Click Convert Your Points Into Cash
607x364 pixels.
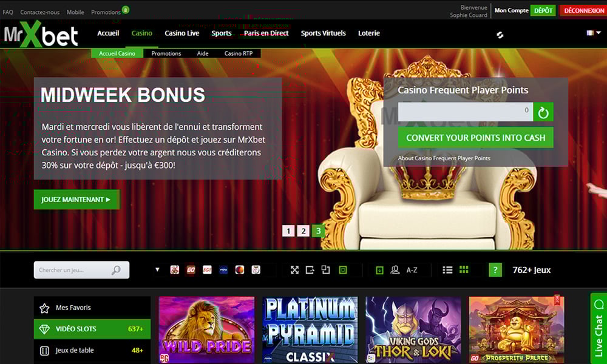(x=476, y=138)
